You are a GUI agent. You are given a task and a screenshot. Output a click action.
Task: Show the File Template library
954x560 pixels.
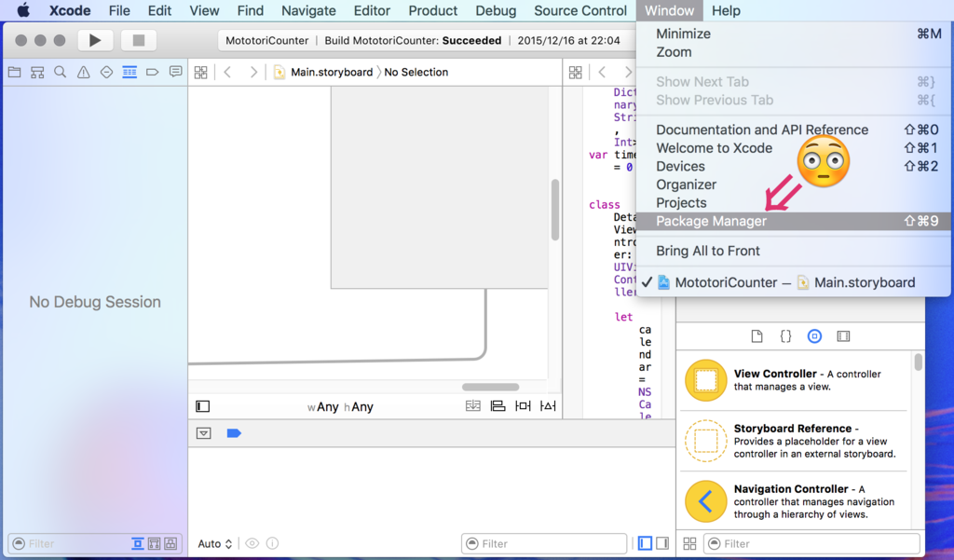pyautogui.click(x=756, y=336)
